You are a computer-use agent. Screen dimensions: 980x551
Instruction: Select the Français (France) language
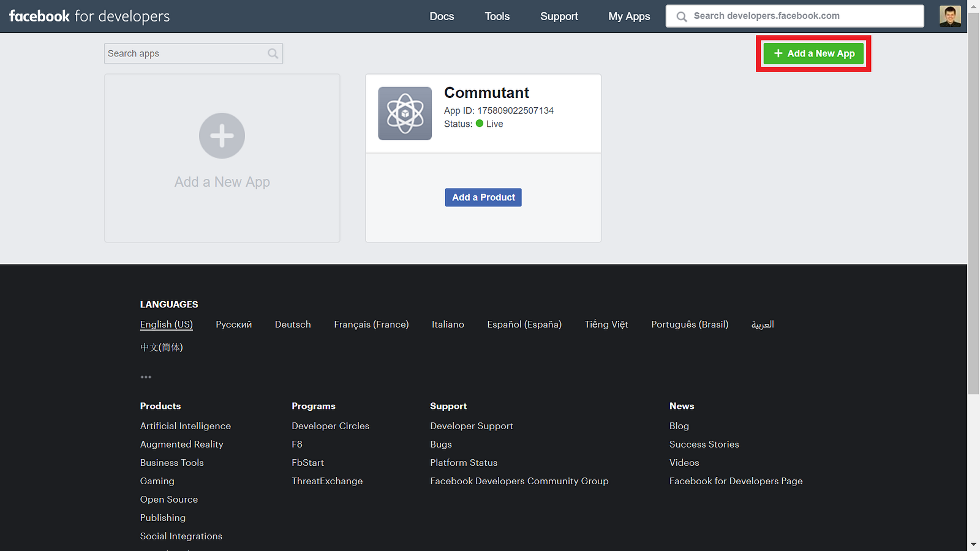(371, 324)
